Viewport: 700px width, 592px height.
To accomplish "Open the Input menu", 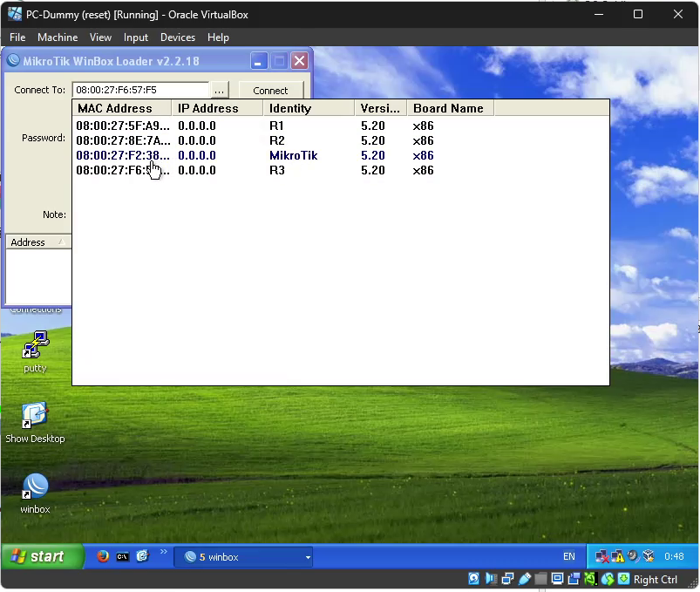I will point(136,37).
